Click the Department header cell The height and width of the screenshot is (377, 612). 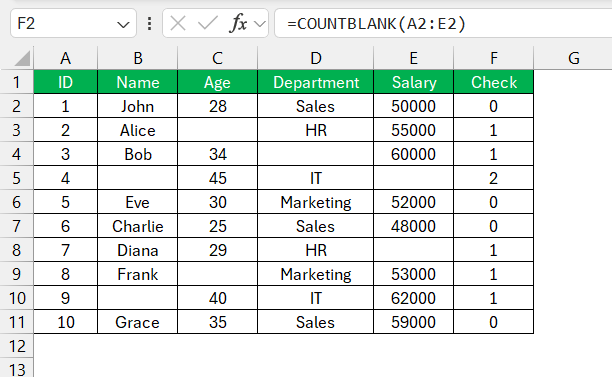[x=315, y=82]
